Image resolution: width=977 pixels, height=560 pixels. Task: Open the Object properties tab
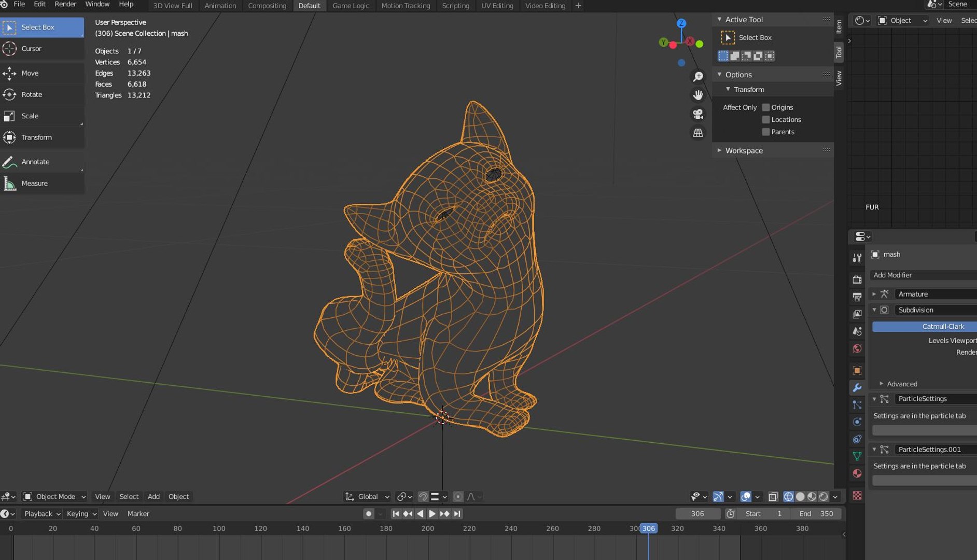pos(857,370)
